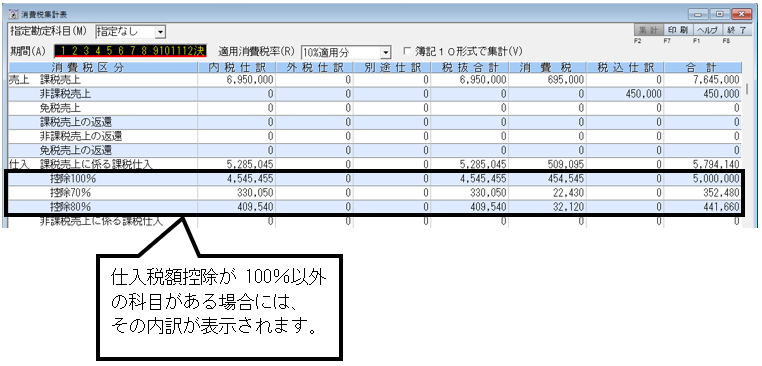
Task: Close the 消費税集計表 window
Action: (742, 14)
